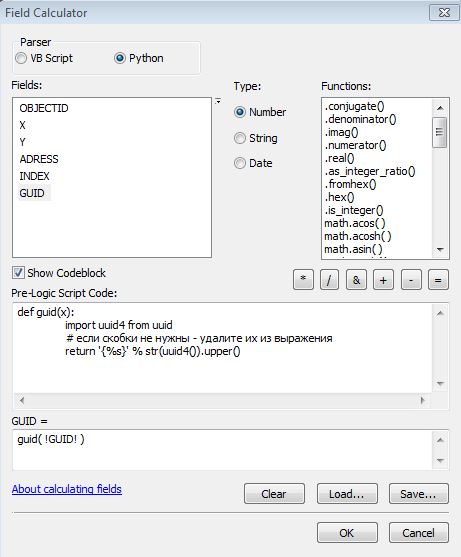Select the Date type radio button
The height and width of the screenshot is (557, 461).
click(x=240, y=163)
